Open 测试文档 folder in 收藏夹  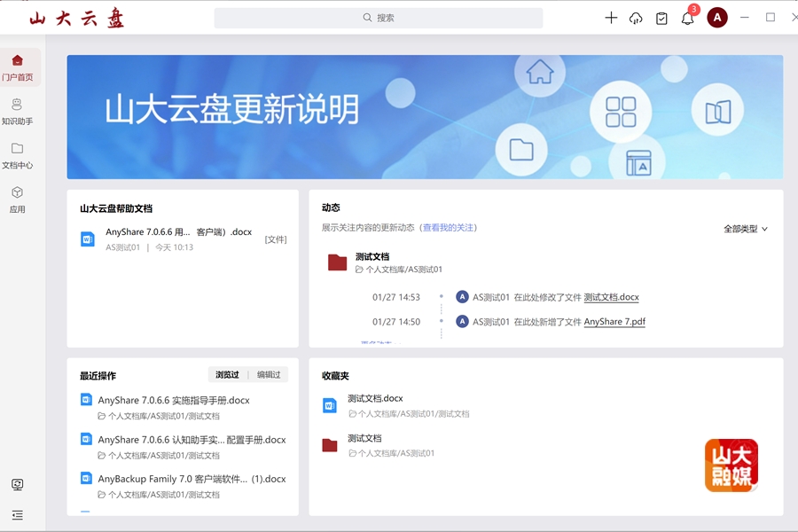click(364, 439)
